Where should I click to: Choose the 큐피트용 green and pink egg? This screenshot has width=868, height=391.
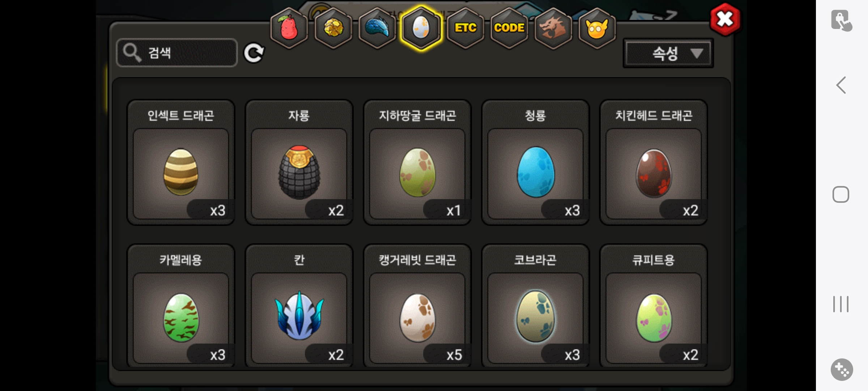click(x=654, y=306)
